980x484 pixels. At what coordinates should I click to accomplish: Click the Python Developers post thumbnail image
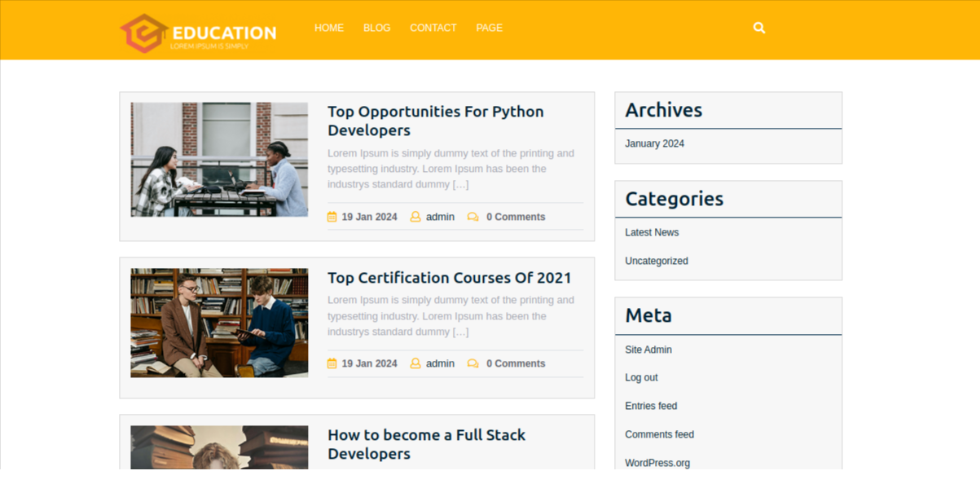(x=219, y=159)
